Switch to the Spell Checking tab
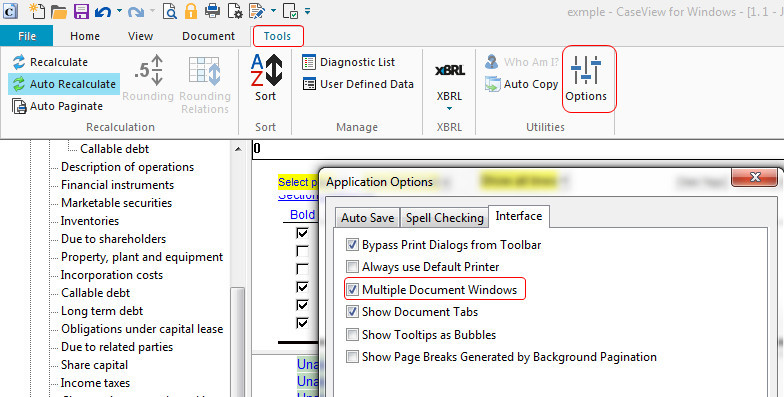The image size is (784, 397). [x=444, y=218]
